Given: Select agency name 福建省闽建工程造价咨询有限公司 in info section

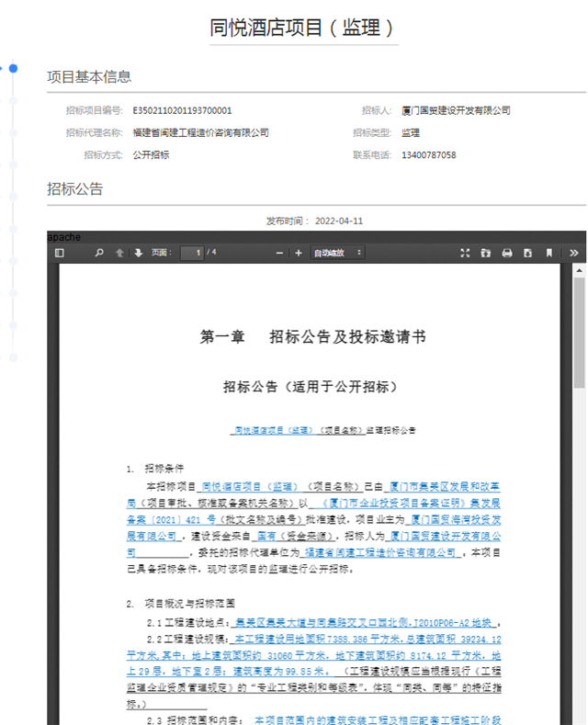Looking at the screenshot, I should click(x=200, y=132).
